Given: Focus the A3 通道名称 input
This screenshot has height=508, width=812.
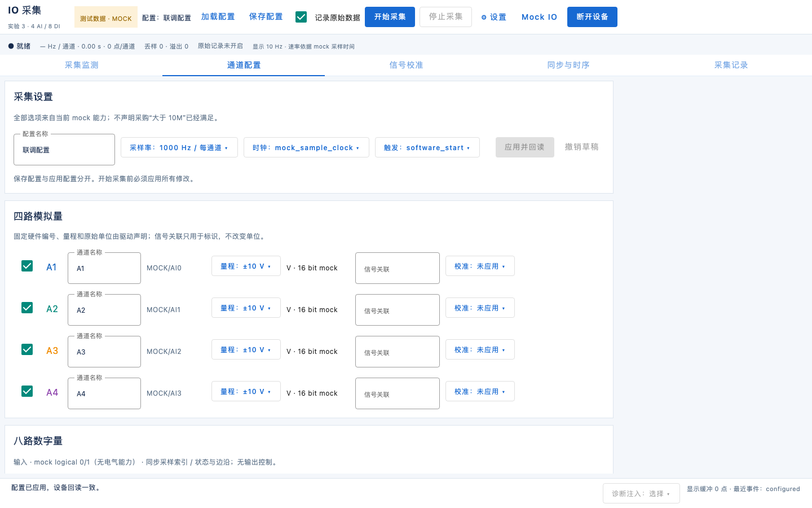Looking at the screenshot, I should coord(104,352).
